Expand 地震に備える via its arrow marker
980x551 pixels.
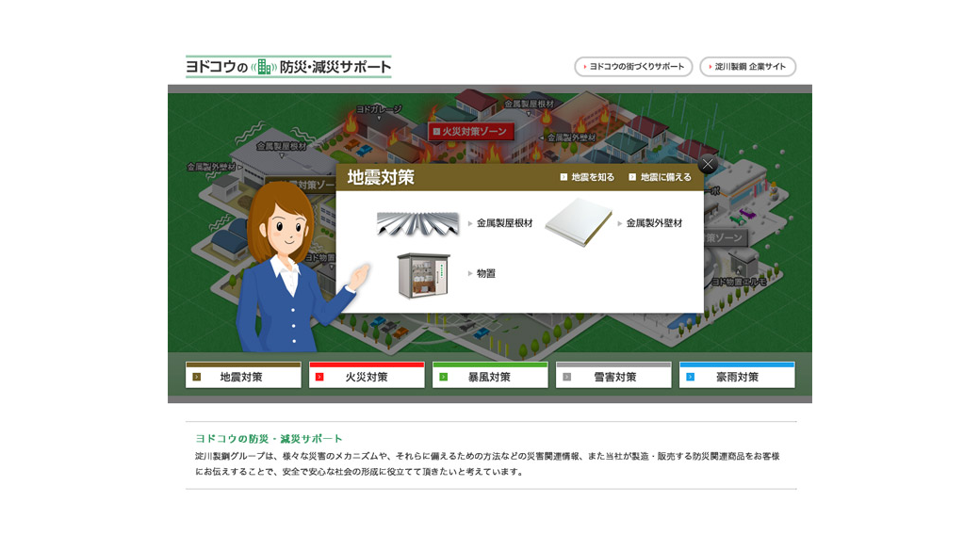pyautogui.click(x=631, y=175)
